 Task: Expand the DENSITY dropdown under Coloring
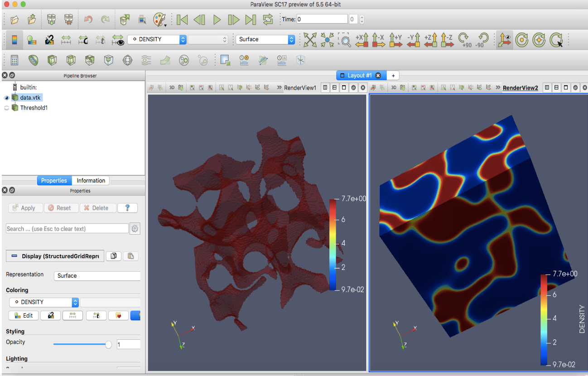click(43, 302)
